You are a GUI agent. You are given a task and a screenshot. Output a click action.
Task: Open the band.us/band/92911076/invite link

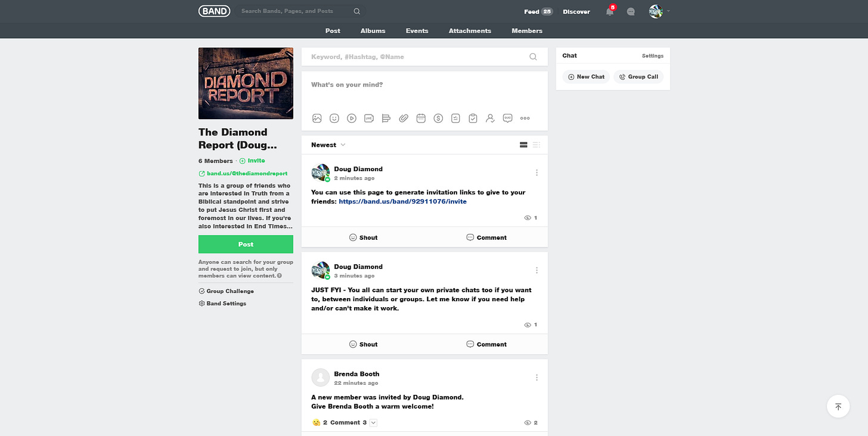point(402,202)
